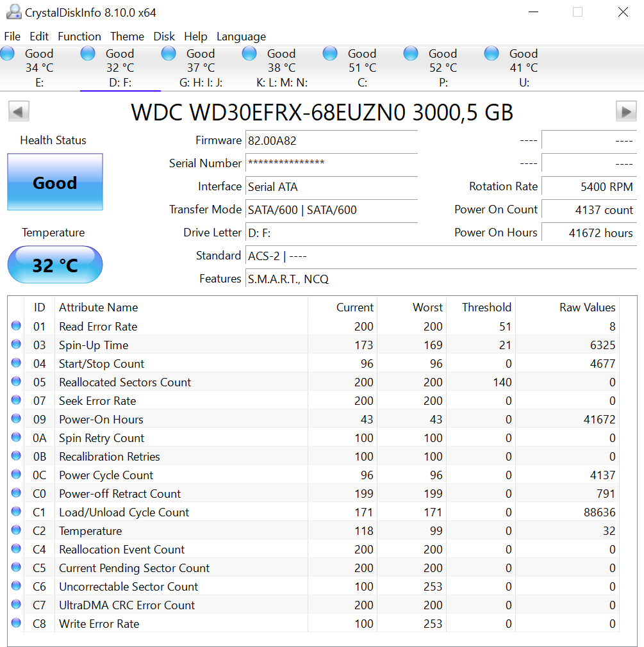Select raw value 6325 of Spin-Up Time
This screenshot has width=644, height=647.
(603, 345)
